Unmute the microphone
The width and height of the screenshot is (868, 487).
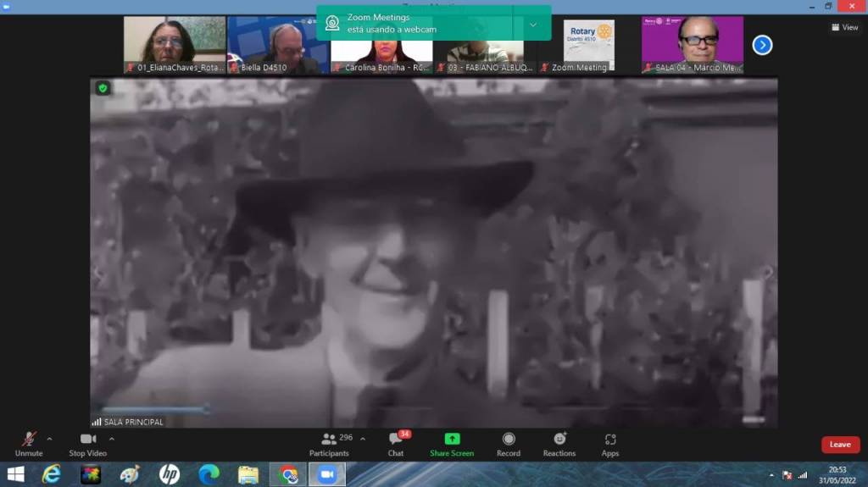point(29,444)
